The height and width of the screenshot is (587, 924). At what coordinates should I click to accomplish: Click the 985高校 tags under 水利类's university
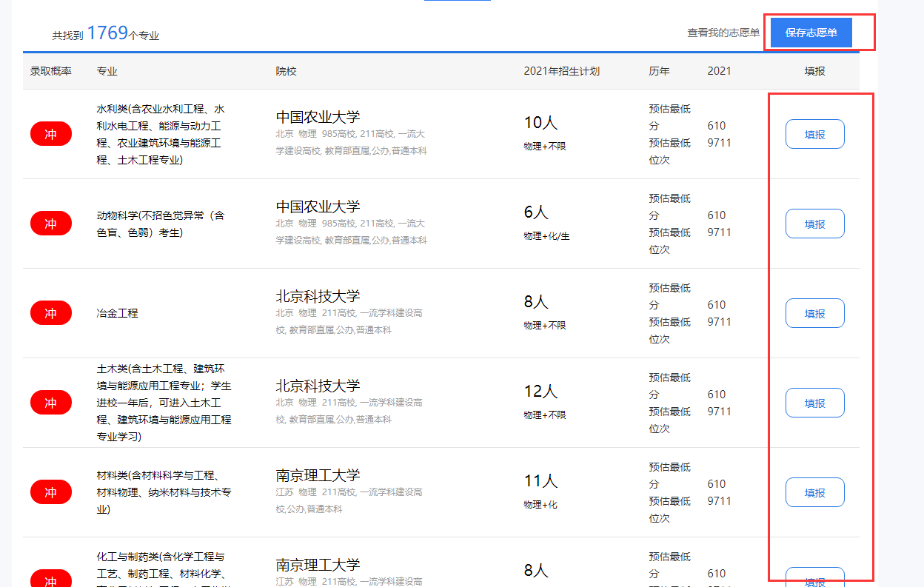click(x=352, y=142)
